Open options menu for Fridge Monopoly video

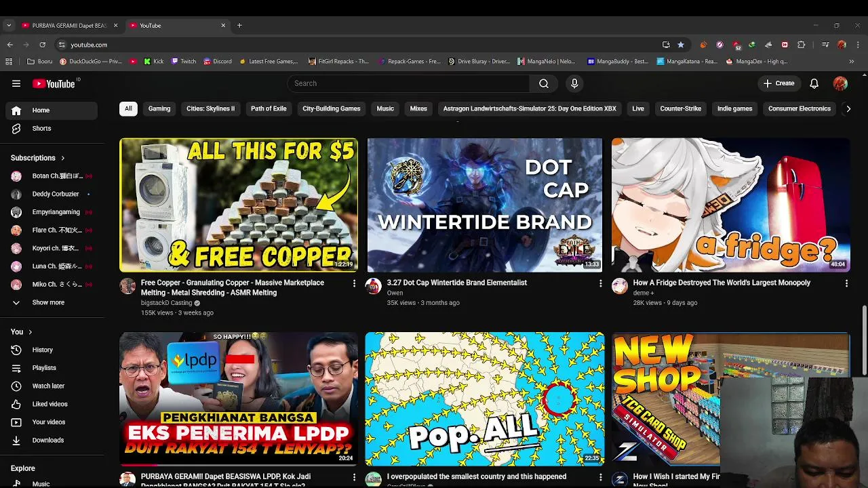[x=846, y=283]
